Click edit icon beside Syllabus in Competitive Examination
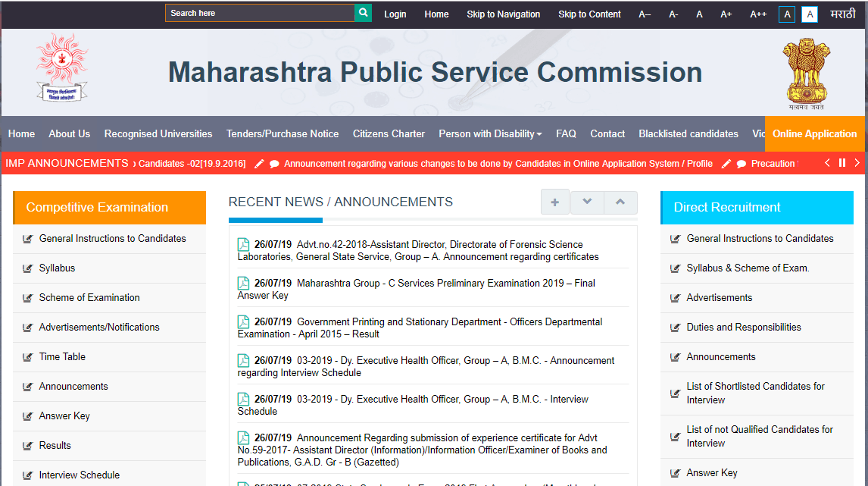This screenshot has width=868, height=486. (28, 268)
